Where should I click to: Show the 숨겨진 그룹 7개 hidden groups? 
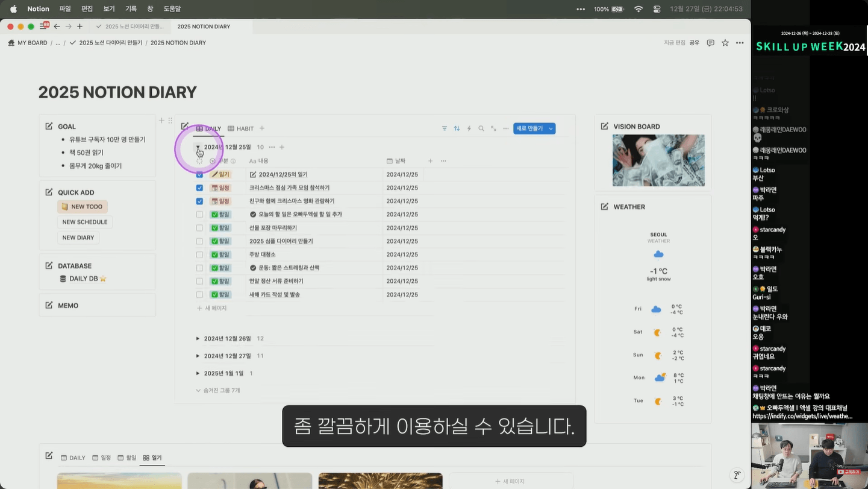[x=217, y=390]
